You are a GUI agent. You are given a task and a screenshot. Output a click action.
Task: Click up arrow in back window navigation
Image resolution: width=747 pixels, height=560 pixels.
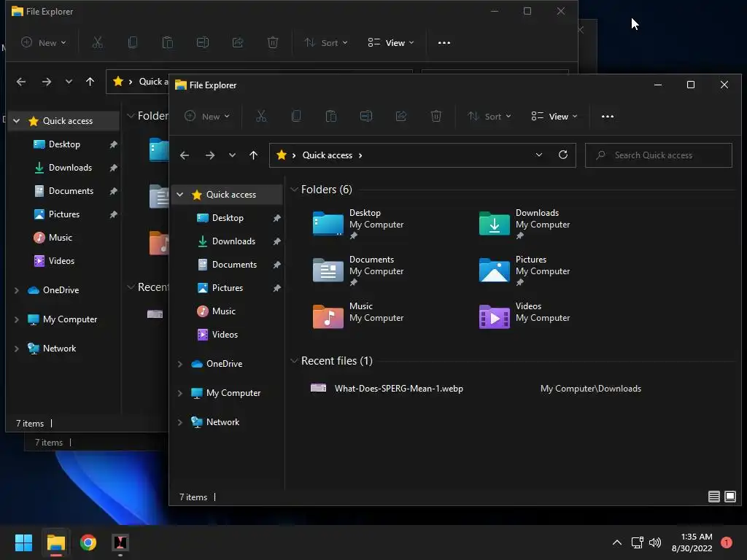pos(90,82)
